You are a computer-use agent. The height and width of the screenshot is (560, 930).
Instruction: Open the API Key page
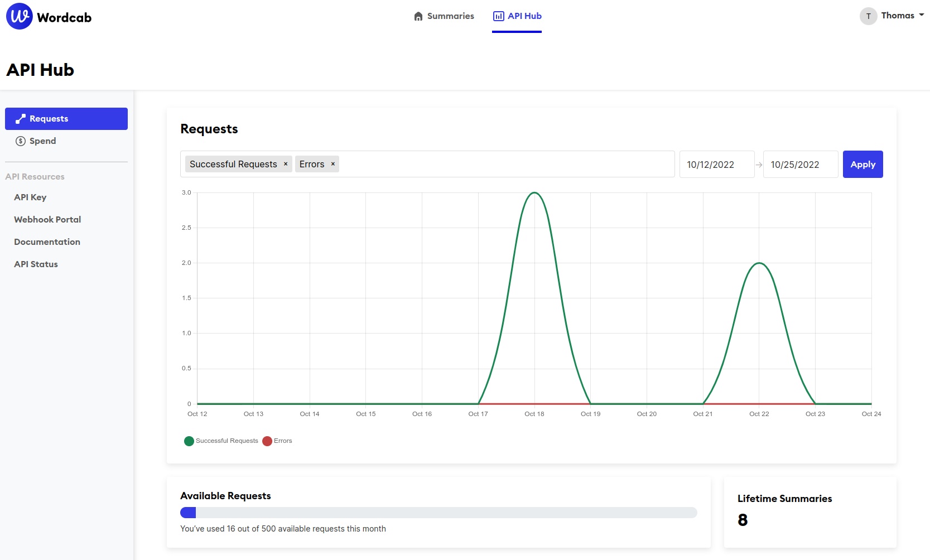30,197
